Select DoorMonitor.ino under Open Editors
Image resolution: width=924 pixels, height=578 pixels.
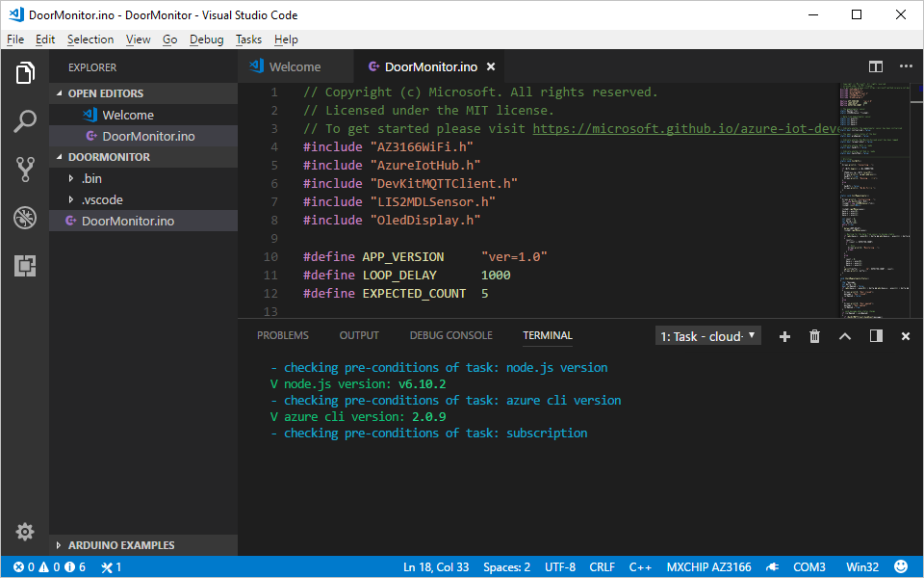(x=148, y=136)
